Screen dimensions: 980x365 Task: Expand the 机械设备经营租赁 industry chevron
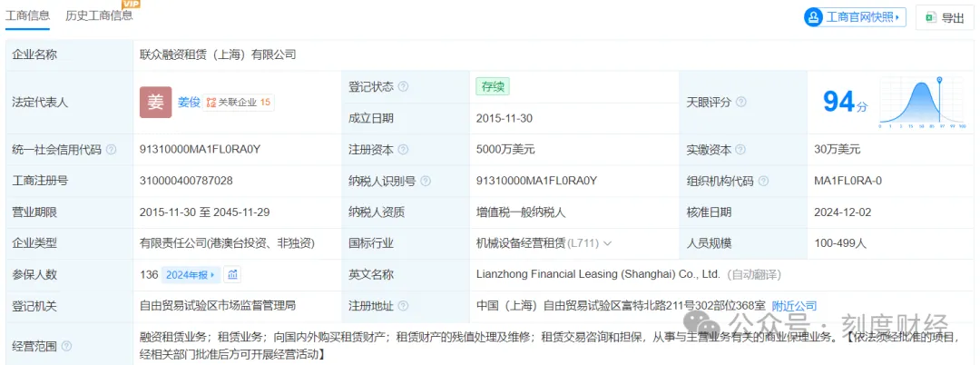point(607,243)
